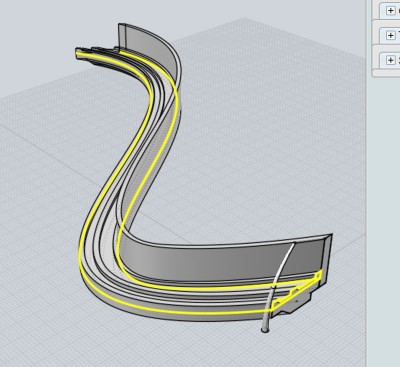The image size is (400, 367).
Task: Expand the lowest plus section in side panel
Action: (x=390, y=60)
